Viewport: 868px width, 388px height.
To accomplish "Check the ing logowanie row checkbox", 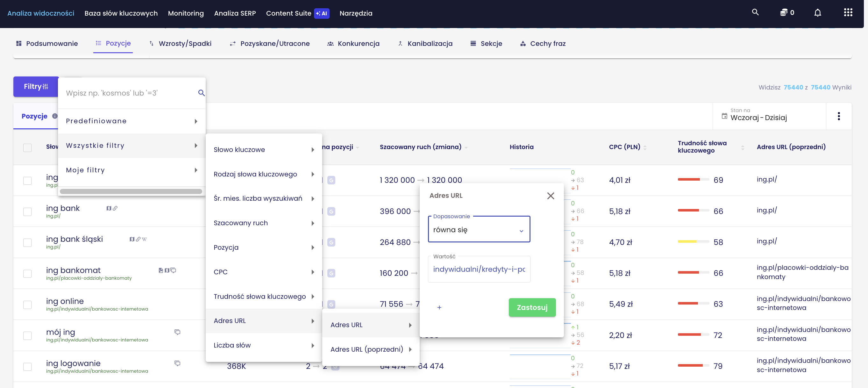I will (27, 367).
